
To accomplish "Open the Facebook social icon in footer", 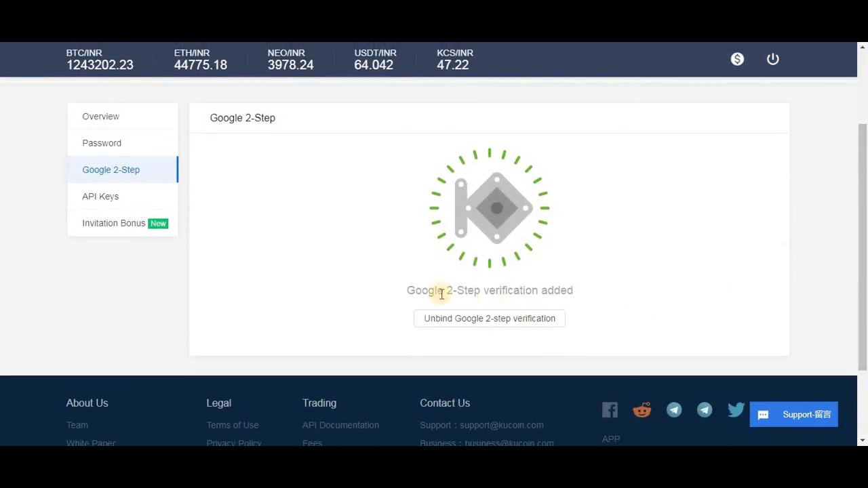I will click(x=610, y=410).
